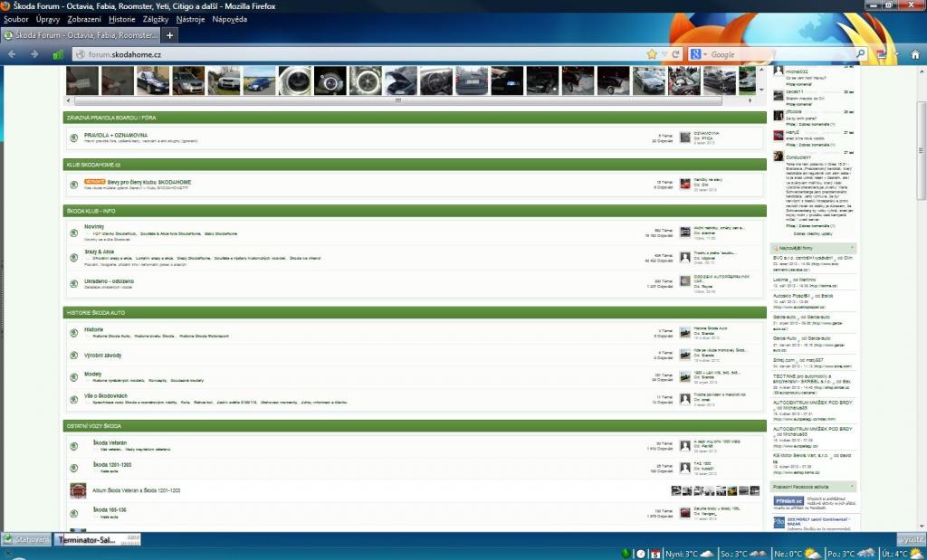Open the Nástroje menu

coord(190,20)
